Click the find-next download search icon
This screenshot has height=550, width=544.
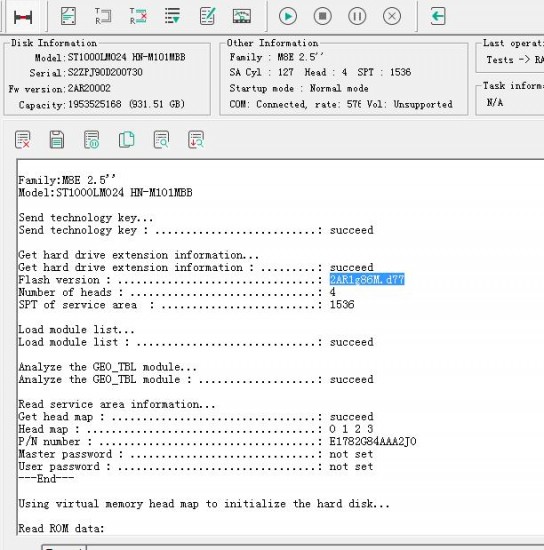click(196, 140)
